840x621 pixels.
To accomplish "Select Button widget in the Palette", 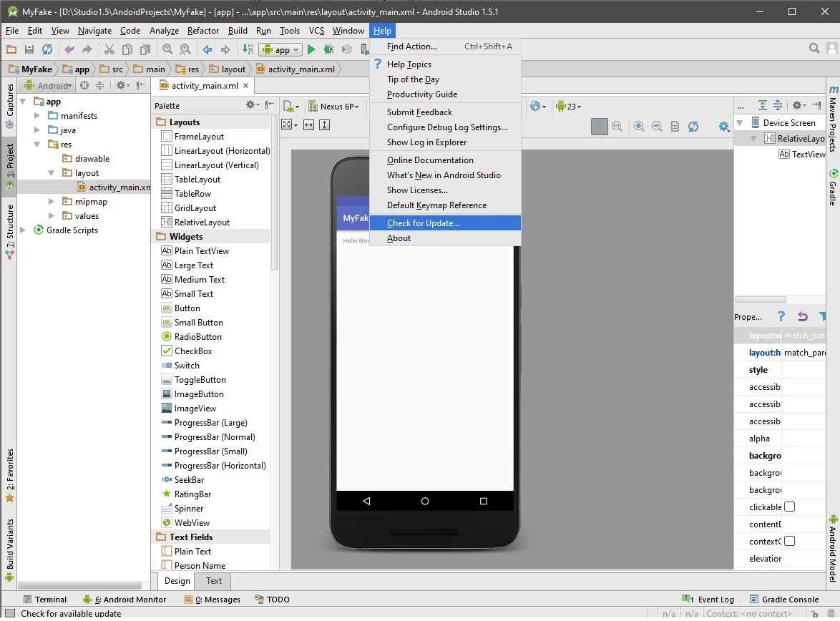I will (180, 308).
